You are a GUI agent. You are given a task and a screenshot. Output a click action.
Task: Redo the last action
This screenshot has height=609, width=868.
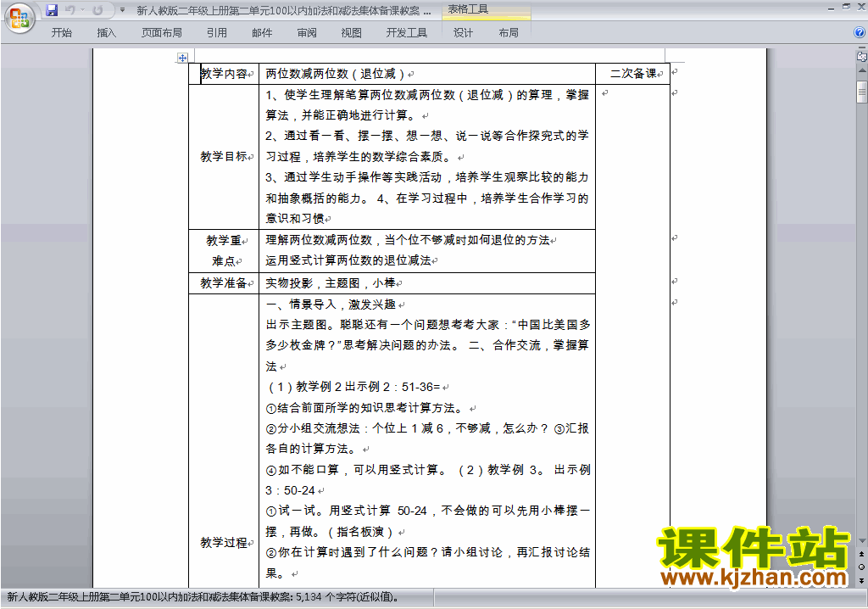pyautogui.click(x=98, y=10)
